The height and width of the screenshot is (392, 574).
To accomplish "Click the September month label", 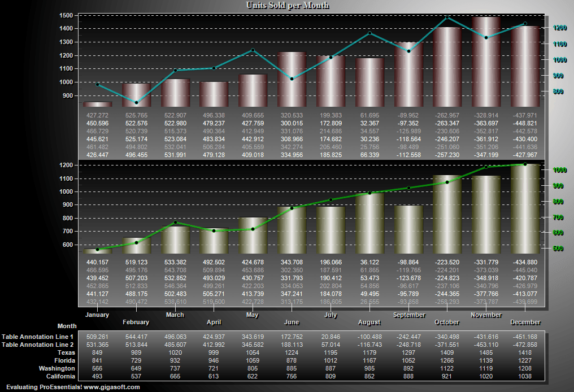I will [x=409, y=315].
